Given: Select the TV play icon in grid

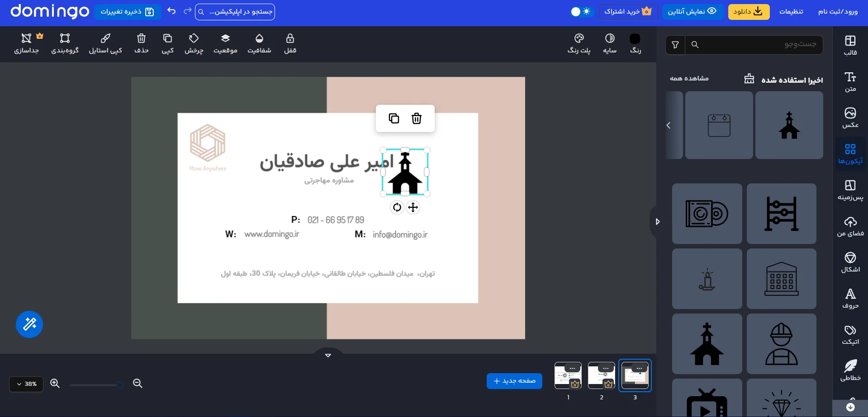Looking at the screenshot, I should [707, 398].
